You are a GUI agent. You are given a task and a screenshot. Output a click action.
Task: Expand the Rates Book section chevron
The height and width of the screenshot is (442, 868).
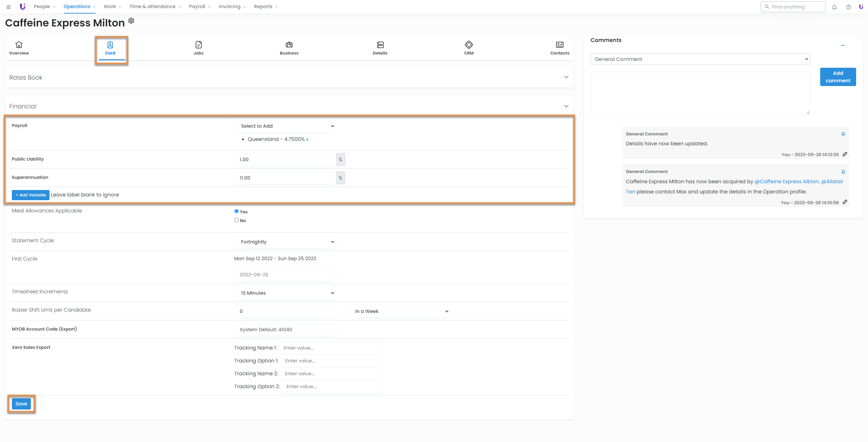pos(566,77)
